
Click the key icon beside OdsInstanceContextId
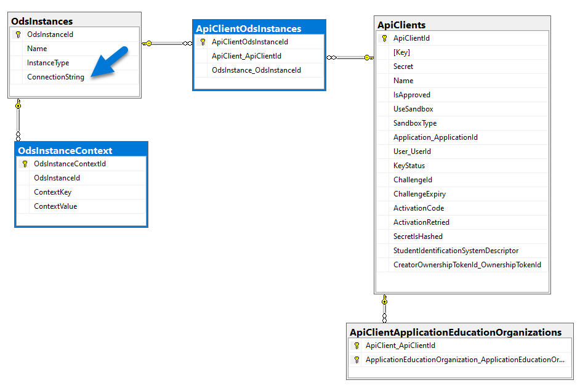click(x=25, y=164)
